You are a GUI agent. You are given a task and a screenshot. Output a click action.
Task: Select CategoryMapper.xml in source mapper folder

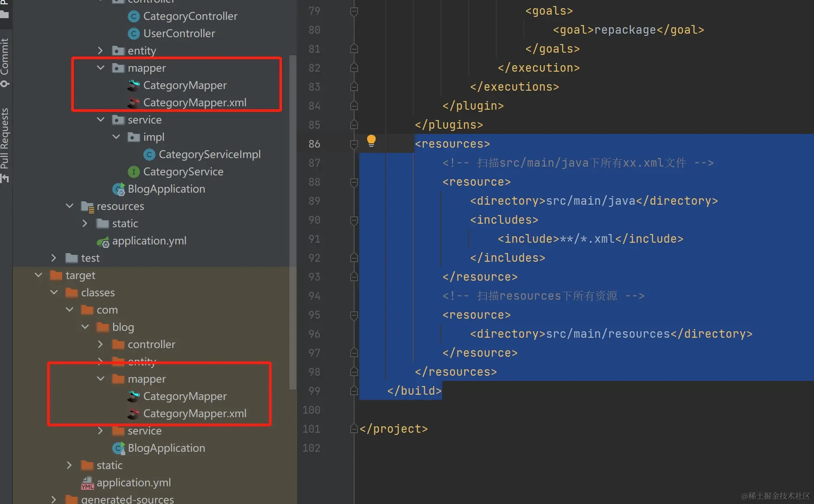pyautogui.click(x=194, y=103)
